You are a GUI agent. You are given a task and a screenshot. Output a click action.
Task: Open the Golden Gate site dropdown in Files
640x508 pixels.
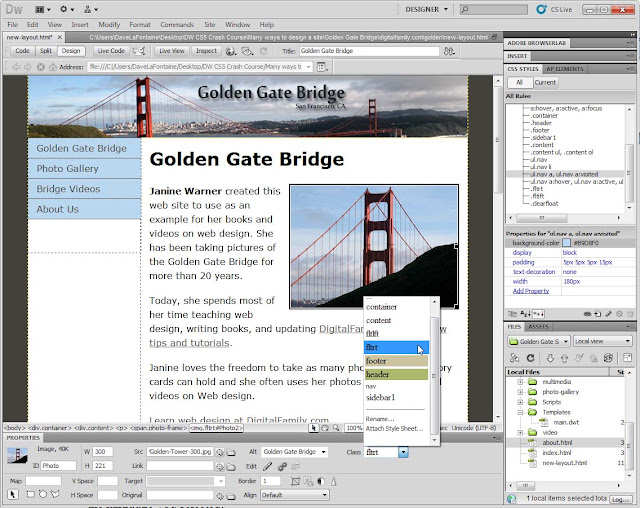pos(539,341)
